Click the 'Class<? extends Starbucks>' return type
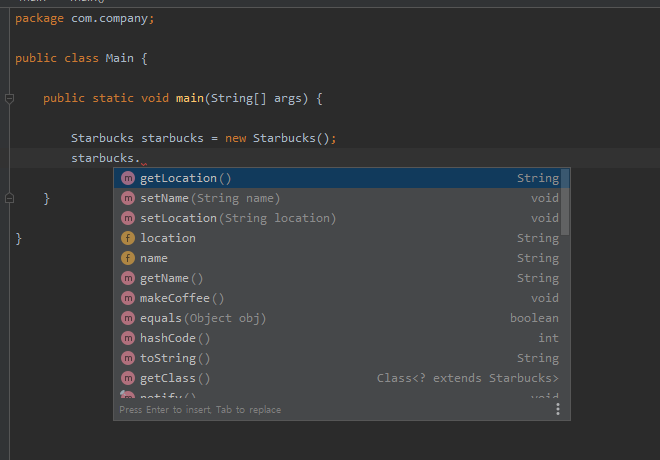This screenshot has height=460, width=660. pos(468,378)
